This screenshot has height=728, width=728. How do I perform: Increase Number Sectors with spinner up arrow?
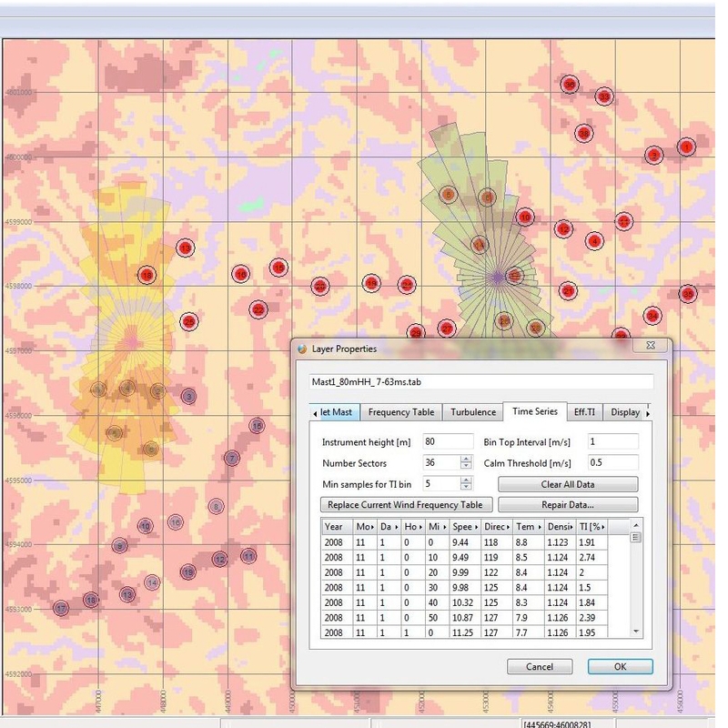(467, 460)
